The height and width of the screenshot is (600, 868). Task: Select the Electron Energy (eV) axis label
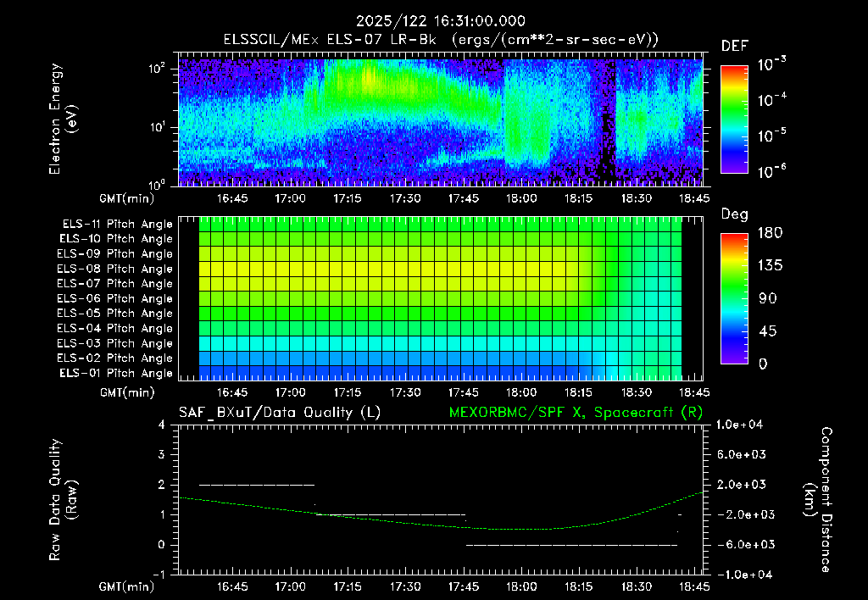63,119
